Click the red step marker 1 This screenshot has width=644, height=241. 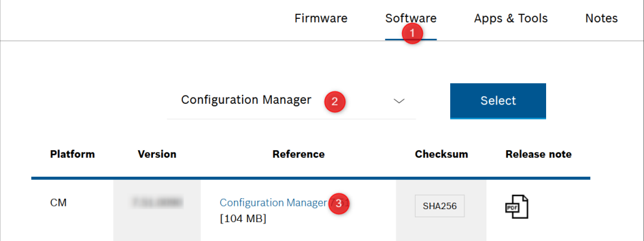(412, 32)
